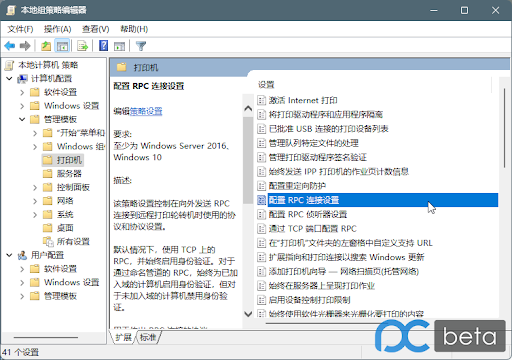Expand the 网络 node
512x360 pixels.
coord(35,201)
